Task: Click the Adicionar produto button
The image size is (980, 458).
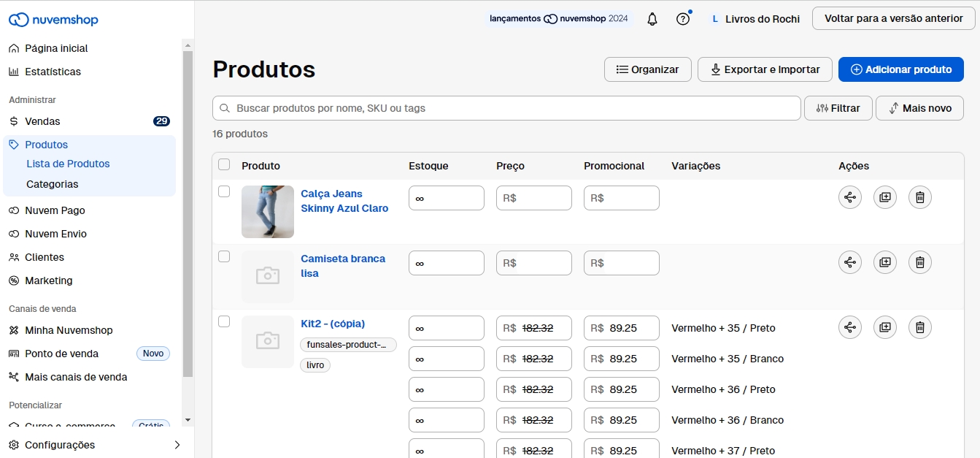Action: pos(901,69)
